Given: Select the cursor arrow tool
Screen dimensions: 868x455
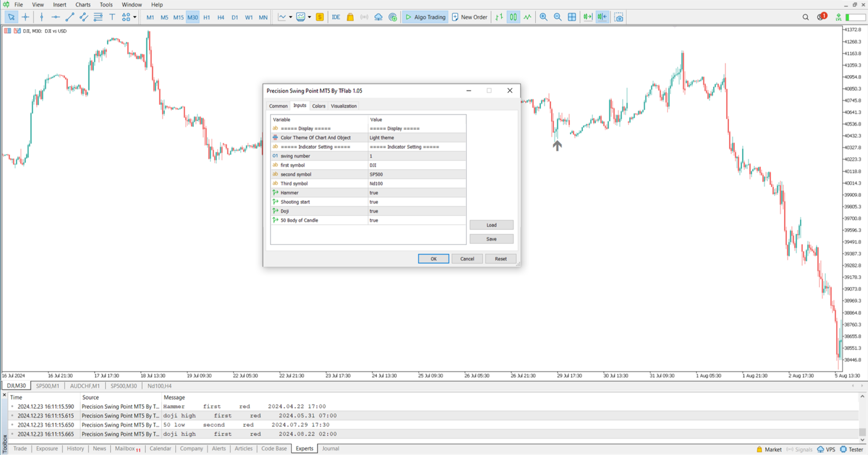Looking at the screenshot, I should point(11,17).
